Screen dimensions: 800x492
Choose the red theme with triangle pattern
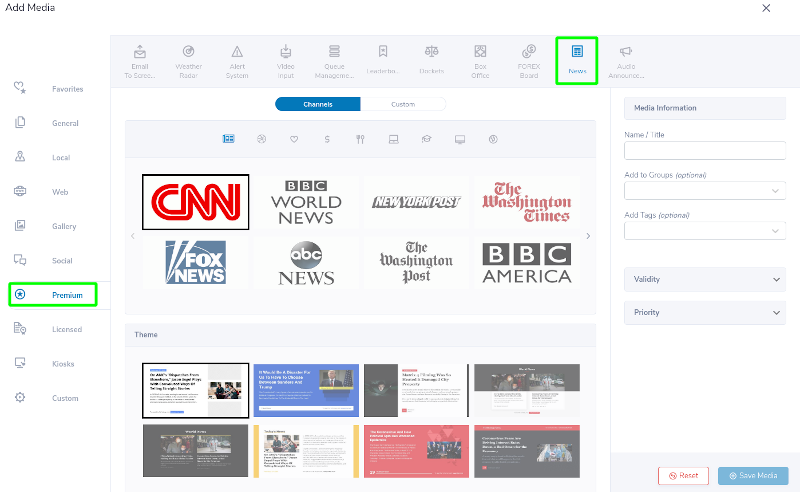[416, 451]
